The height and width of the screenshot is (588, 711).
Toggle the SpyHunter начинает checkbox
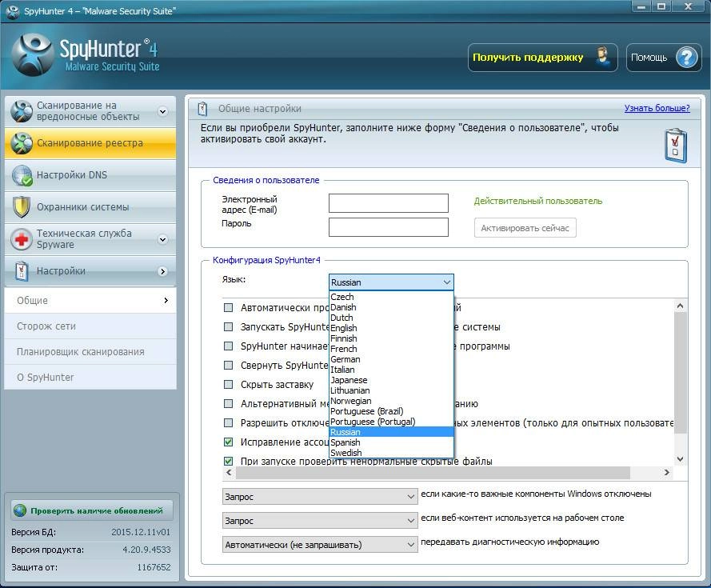[x=229, y=346]
